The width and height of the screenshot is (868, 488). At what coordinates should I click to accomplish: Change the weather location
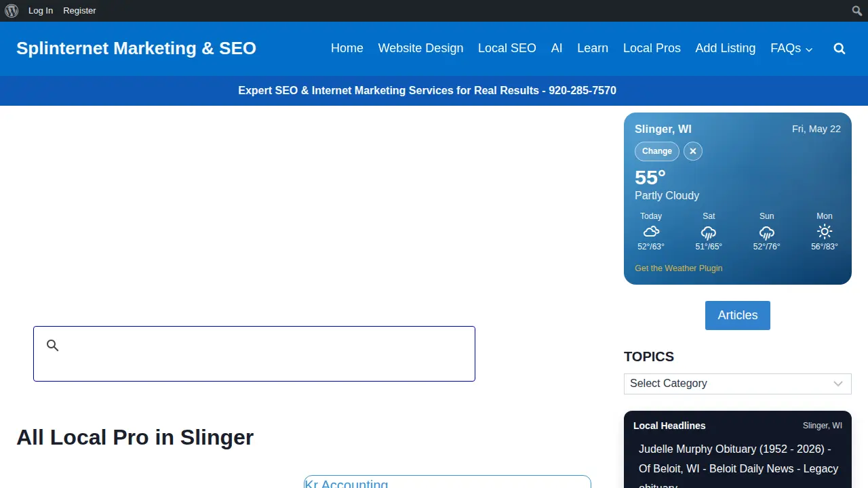[657, 151]
